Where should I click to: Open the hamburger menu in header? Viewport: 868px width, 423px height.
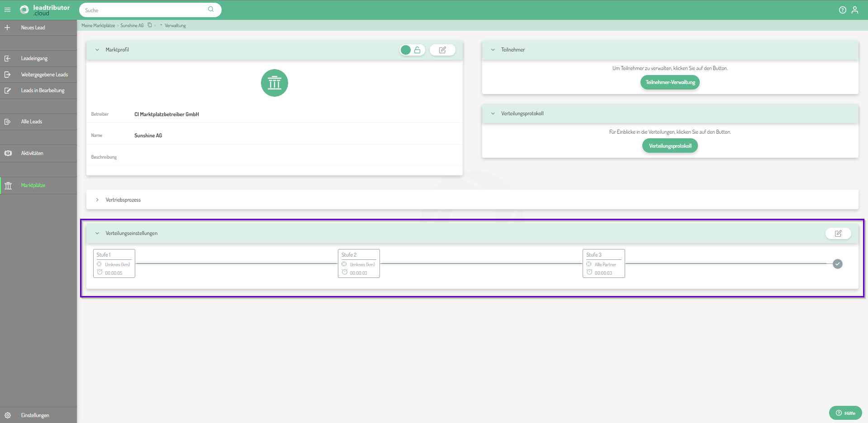7,9
